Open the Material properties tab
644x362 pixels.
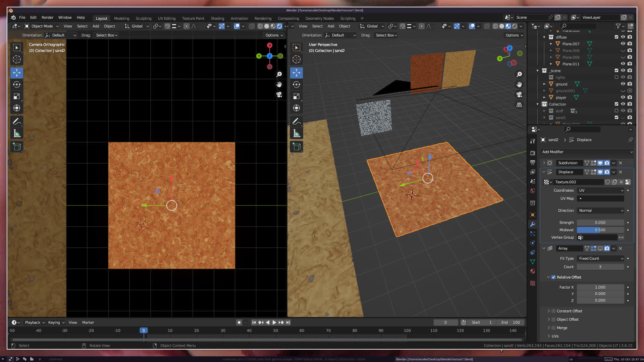(533, 271)
